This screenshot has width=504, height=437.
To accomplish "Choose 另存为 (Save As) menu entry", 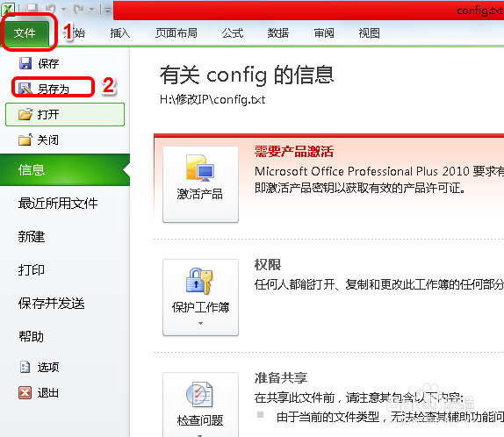I will point(54,88).
